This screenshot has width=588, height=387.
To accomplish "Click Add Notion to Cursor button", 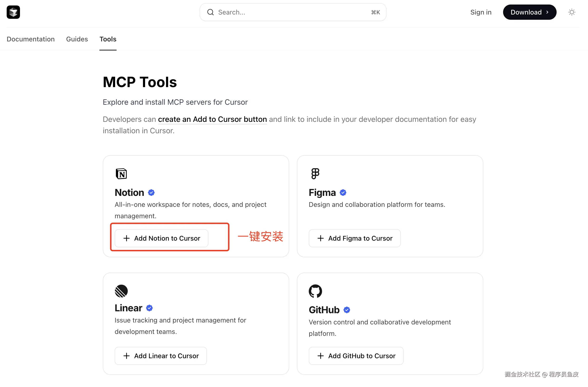I will [x=161, y=238].
